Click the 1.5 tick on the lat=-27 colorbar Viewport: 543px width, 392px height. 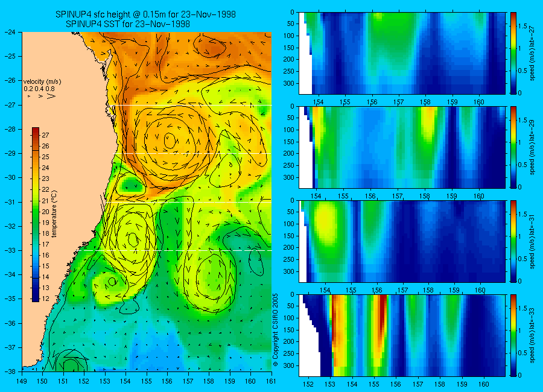coord(523,27)
